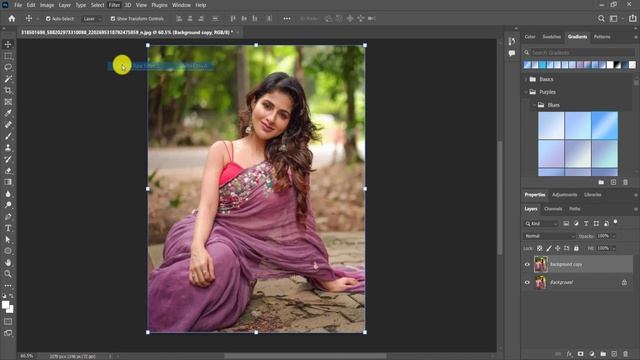Select the Move tool in the toolbox
This screenshot has width=640, height=360.
point(8,44)
